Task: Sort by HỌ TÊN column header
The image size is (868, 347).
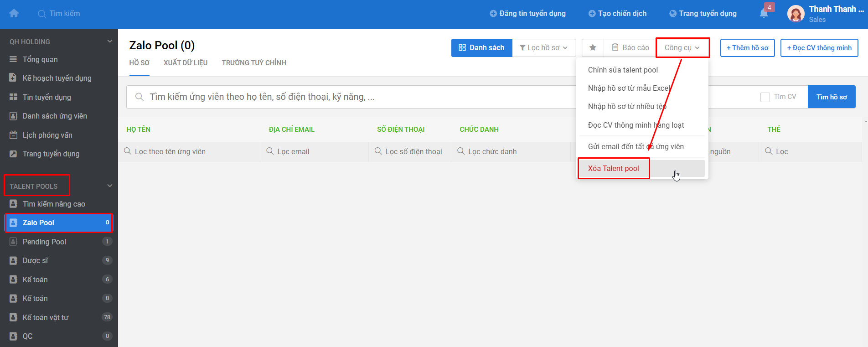Action: pyautogui.click(x=138, y=129)
